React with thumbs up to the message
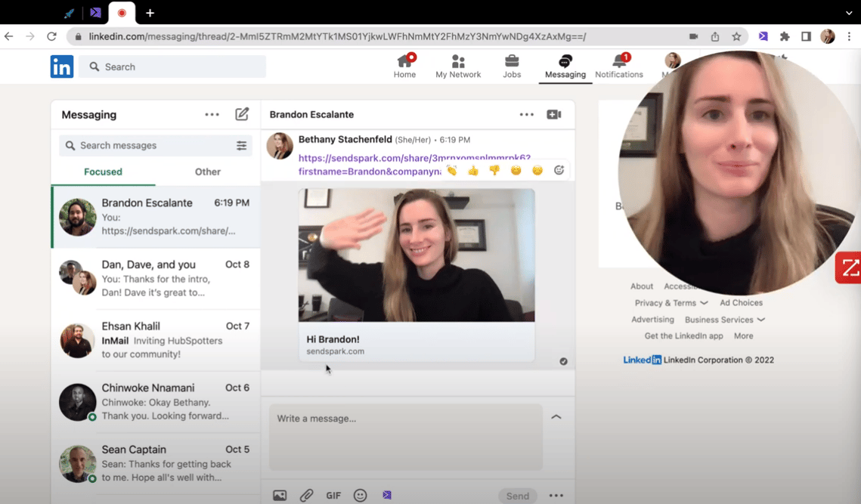861x504 pixels. 472,170
